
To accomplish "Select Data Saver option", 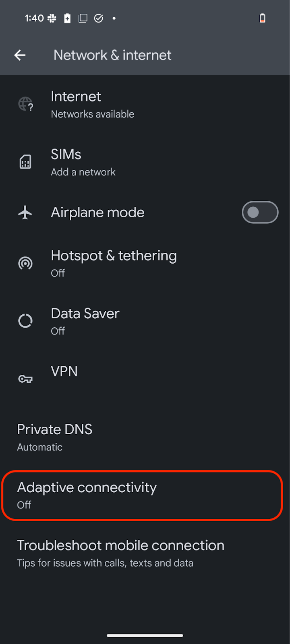I will [85, 321].
